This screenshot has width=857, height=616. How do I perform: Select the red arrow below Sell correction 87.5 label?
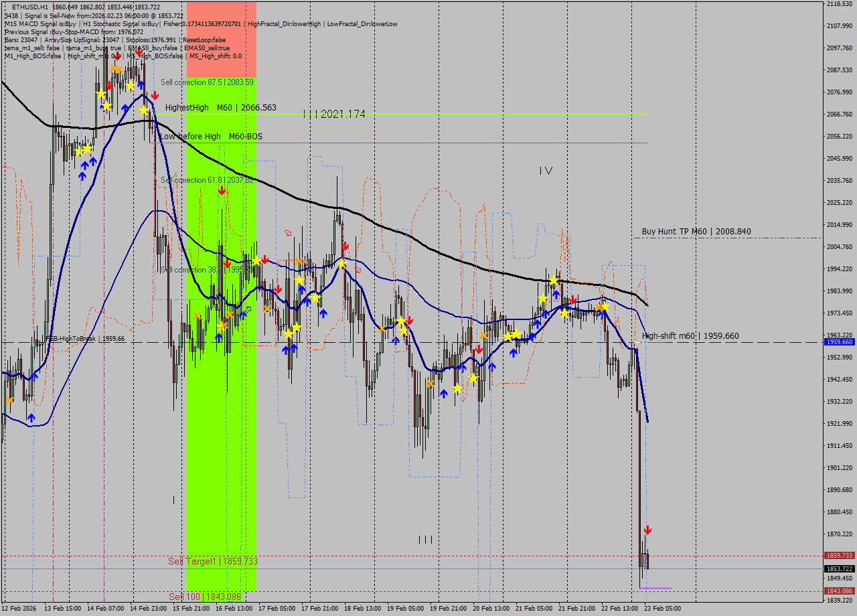pyautogui.click(x=155, y=95)
